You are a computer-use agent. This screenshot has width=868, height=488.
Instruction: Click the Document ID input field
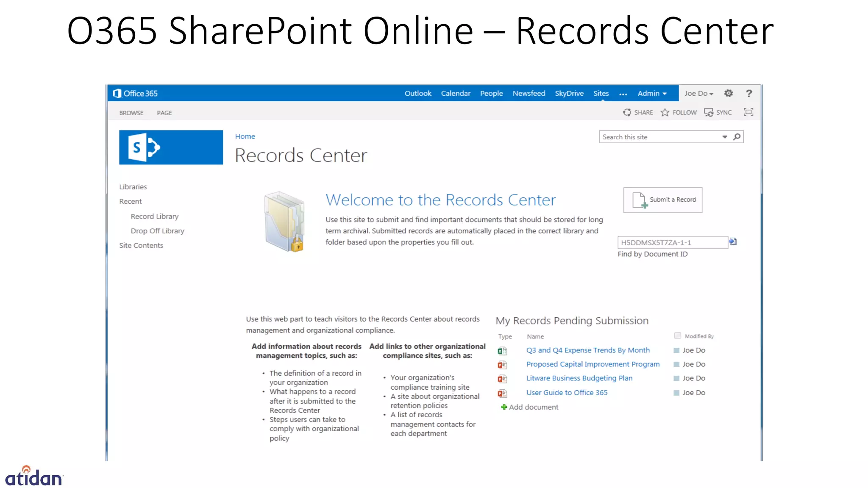[673, 242]
